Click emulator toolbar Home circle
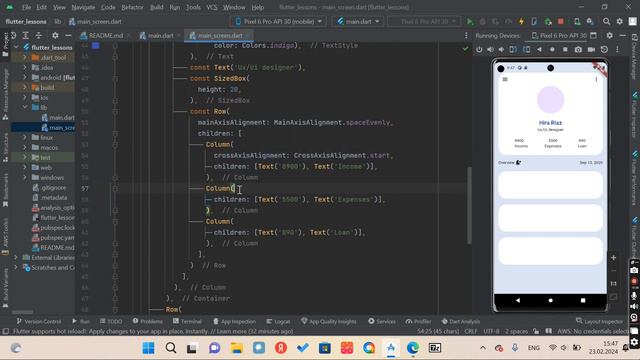640x360 pixels. pyautogui.click(x=552, y=49)
